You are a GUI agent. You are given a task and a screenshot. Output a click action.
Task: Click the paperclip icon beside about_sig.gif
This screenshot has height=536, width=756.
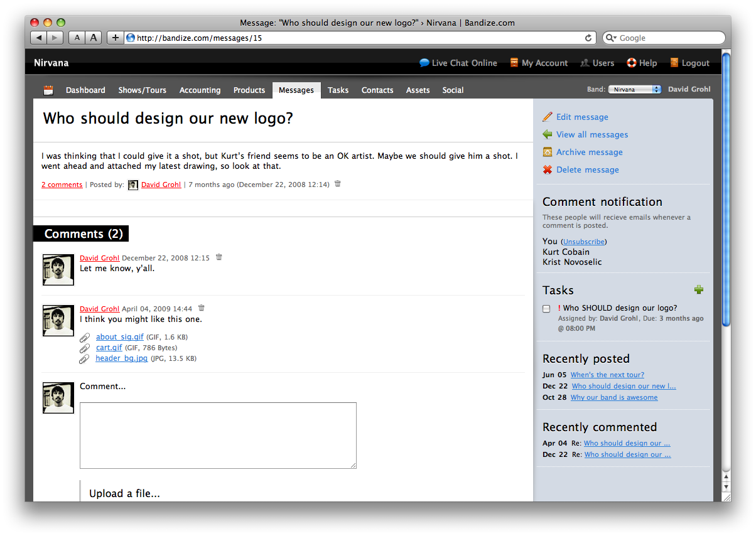85,337
